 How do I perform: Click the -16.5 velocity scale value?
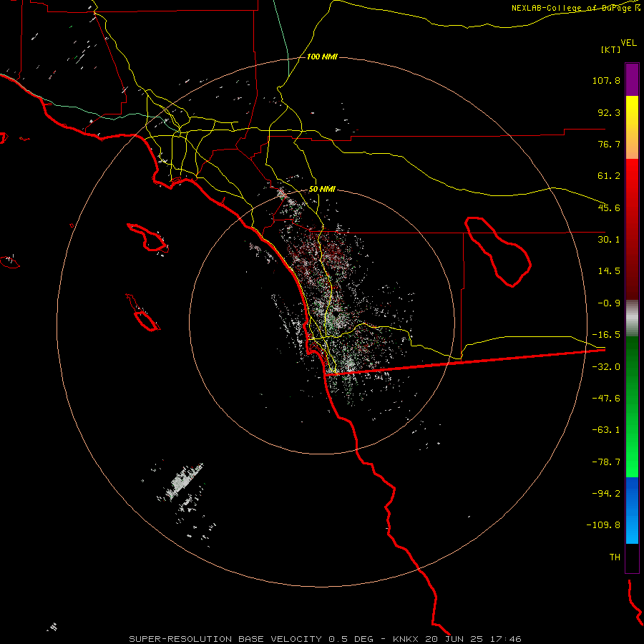pos(606,335)
